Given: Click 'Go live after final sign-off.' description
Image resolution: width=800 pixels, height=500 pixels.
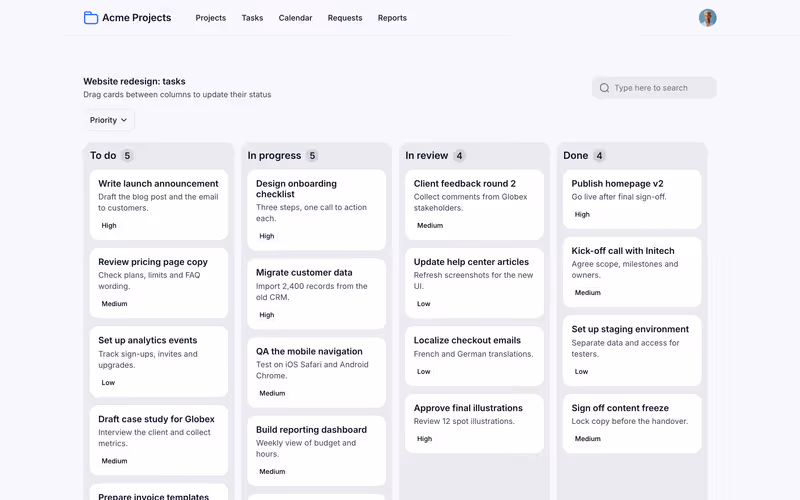Looking at the screenshot, I should pyautogui.click(x=619, y=196).
